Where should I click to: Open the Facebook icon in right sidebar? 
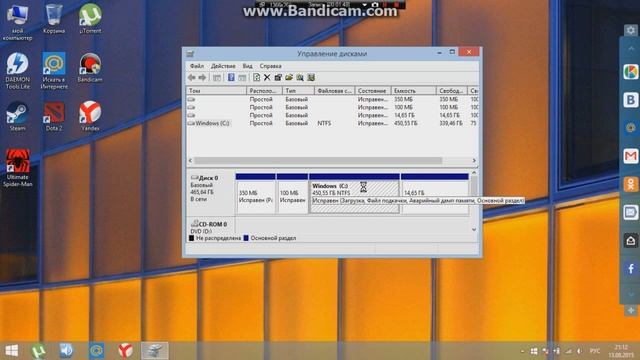point(631,269)
